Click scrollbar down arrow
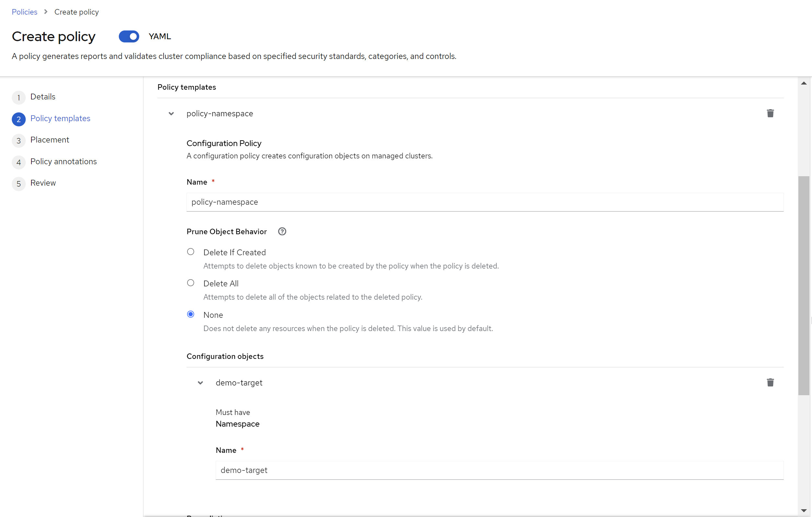 (804, 510)
